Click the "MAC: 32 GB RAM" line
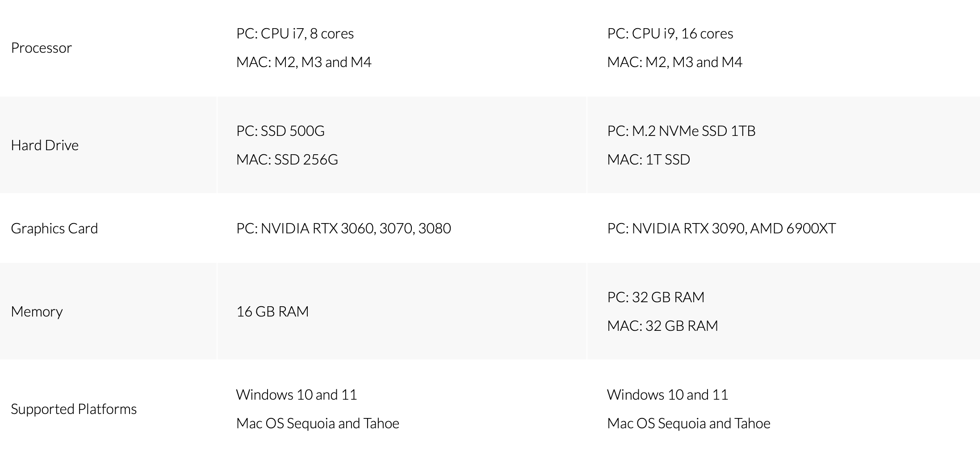The image size is (980, 456). pos(662,326)
